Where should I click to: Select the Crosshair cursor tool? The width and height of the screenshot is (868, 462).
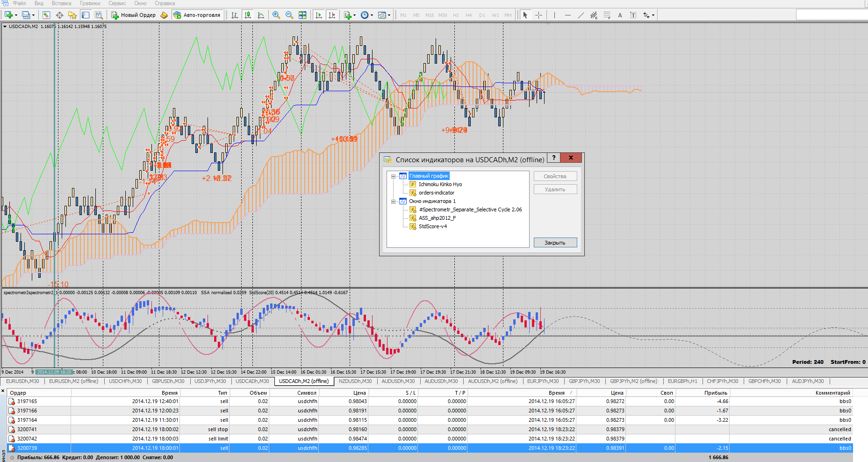tap(538, 15)
